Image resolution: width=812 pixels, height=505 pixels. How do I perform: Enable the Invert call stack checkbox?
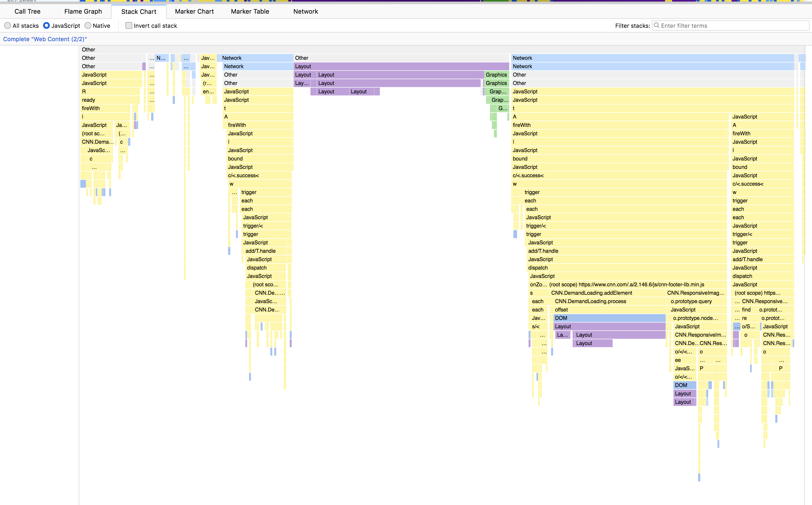[129, 25]
